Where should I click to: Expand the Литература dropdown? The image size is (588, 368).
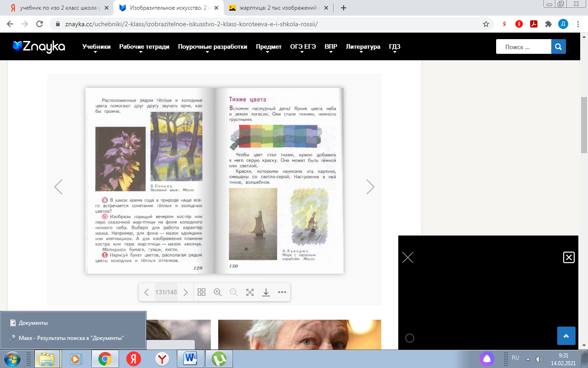click(x=363, y=47)
